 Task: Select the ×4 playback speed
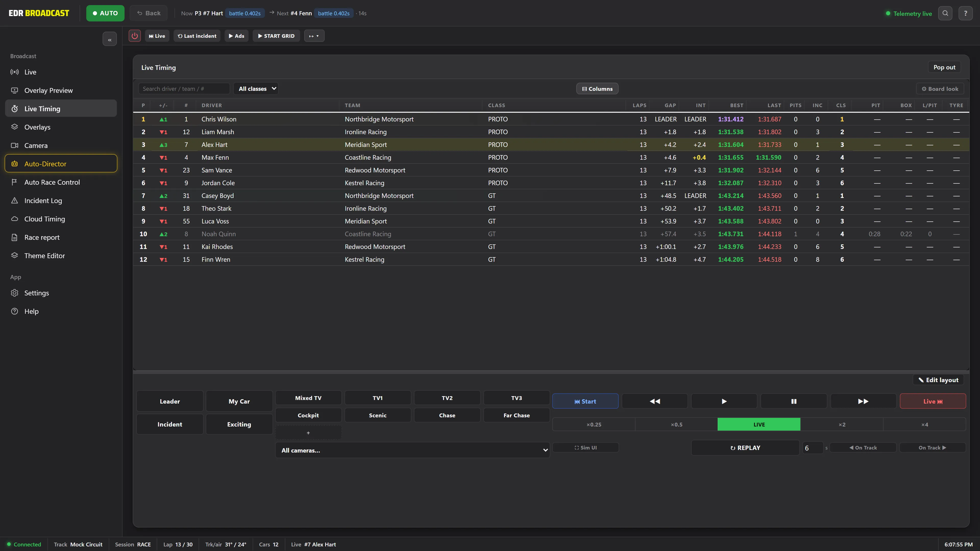point(924,424)
